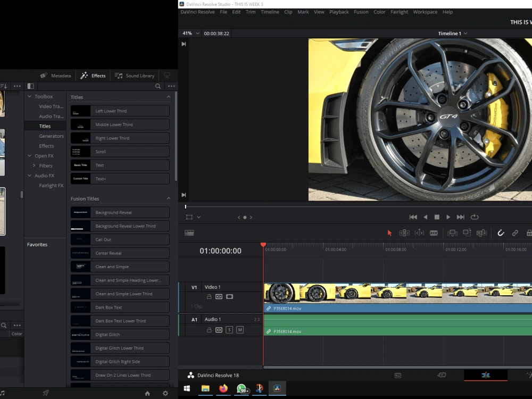
Task: Select Generators in Toolbox
Action: [51, 136]
